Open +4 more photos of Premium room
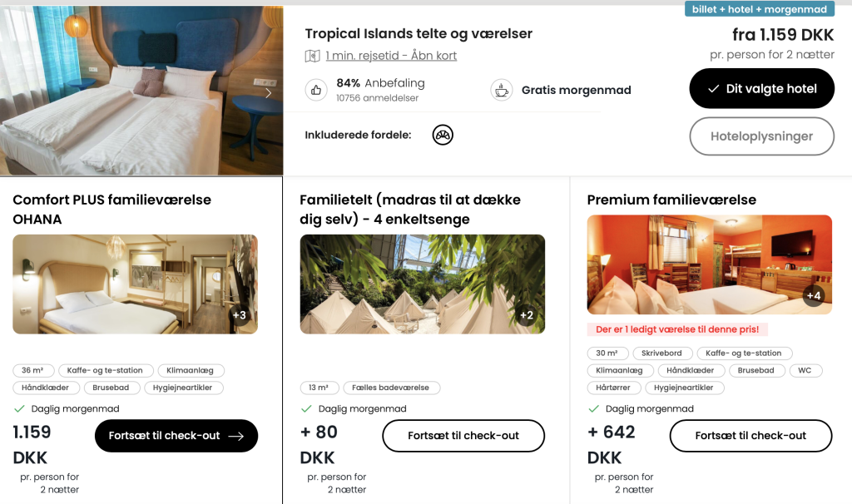This screenshot has height=504, width=852. [x=814, y=295]
